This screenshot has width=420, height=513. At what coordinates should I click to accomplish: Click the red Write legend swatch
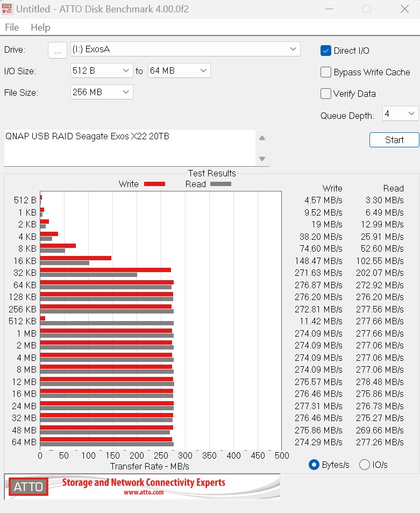(154, 184)
